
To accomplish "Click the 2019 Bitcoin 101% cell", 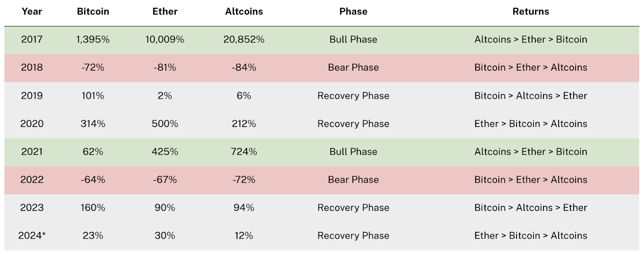I will click(93, 96).
